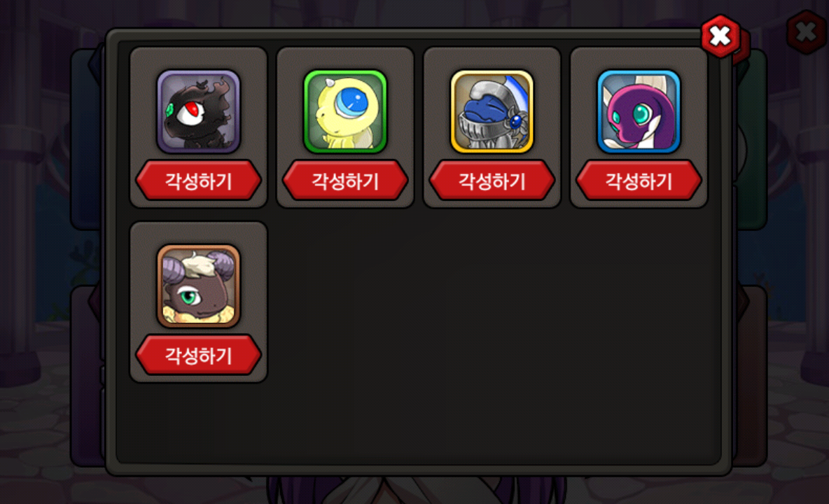Hit 각성하기 beneath the purple serpent
This screenshot has height=504, width=829.
click(x=639, y=181)
